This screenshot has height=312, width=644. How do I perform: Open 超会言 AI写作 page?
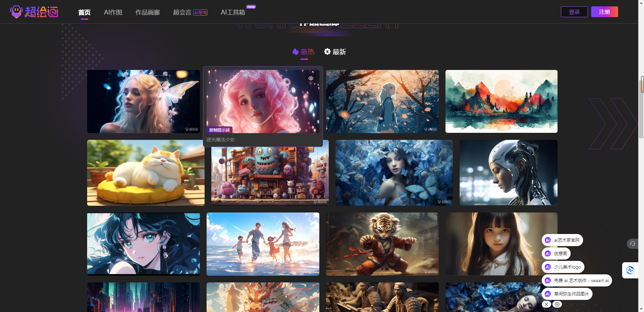[190, 12]
